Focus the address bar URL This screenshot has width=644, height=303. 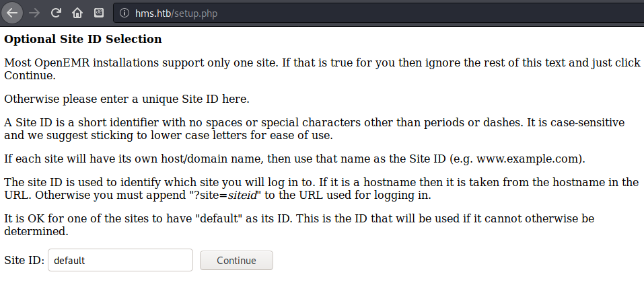click(x=176, y=13)
